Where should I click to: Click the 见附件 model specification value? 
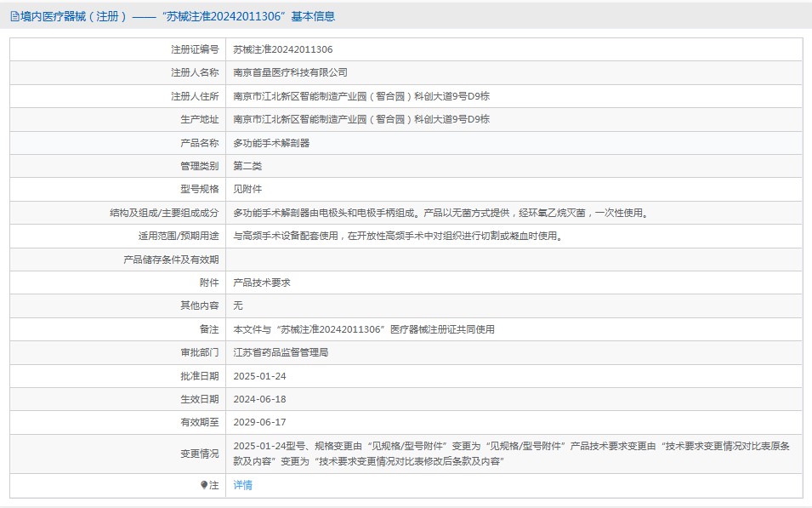click(x=247, y=189)
